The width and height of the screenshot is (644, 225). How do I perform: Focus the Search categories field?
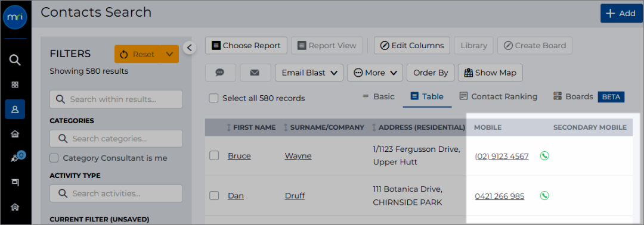(116, 139)
